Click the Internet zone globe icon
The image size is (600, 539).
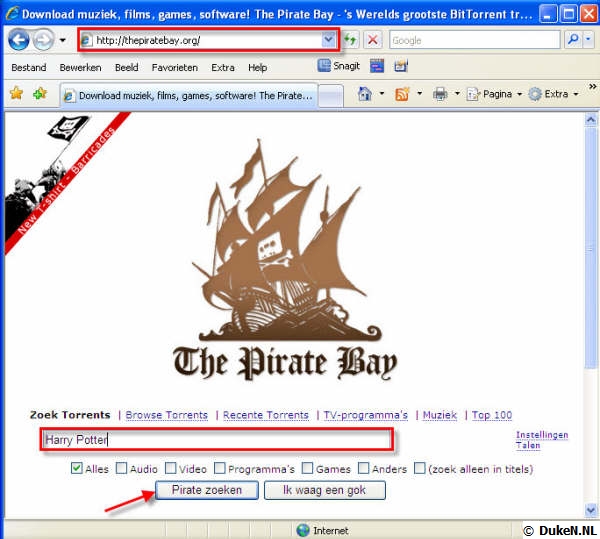pyautogui.click(x=303, y=530)
